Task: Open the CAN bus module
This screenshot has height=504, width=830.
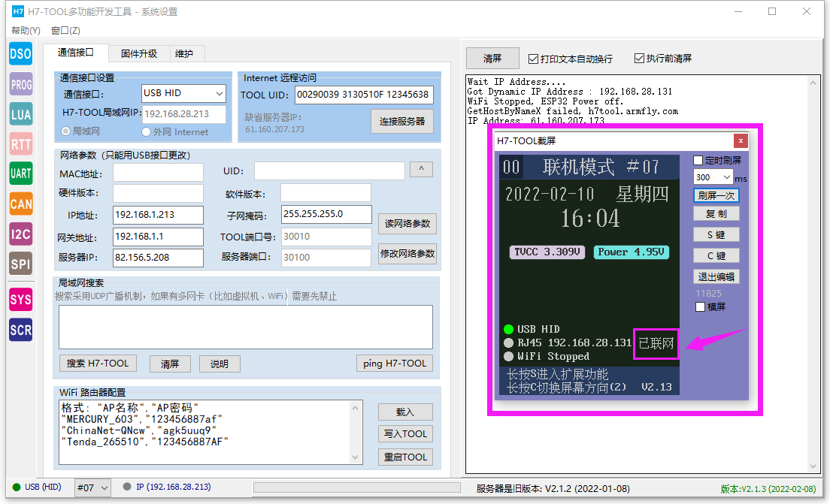Action: (20, 204)
